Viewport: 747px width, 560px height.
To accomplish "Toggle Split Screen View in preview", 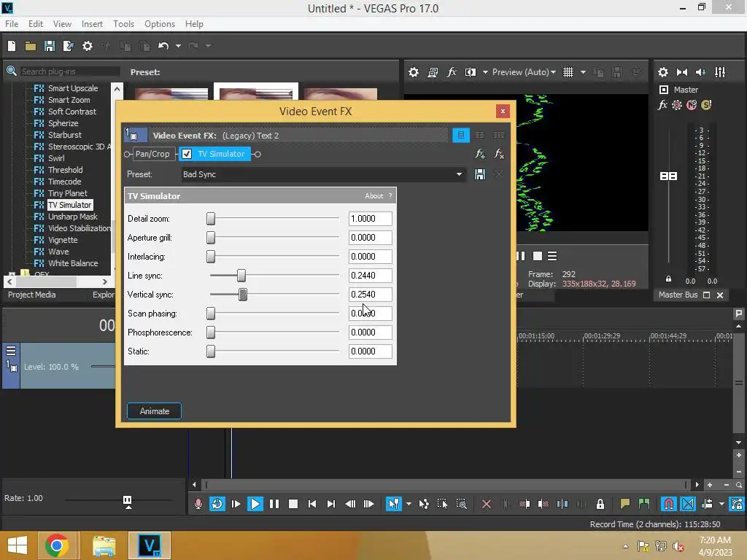I will pos(471,72).
